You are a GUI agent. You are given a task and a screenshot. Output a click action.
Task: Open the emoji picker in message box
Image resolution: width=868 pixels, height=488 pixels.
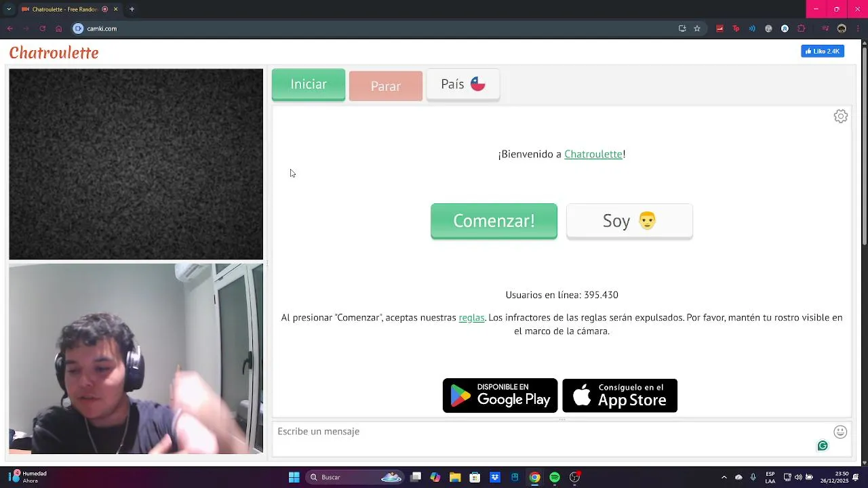(x=840, y=432)
